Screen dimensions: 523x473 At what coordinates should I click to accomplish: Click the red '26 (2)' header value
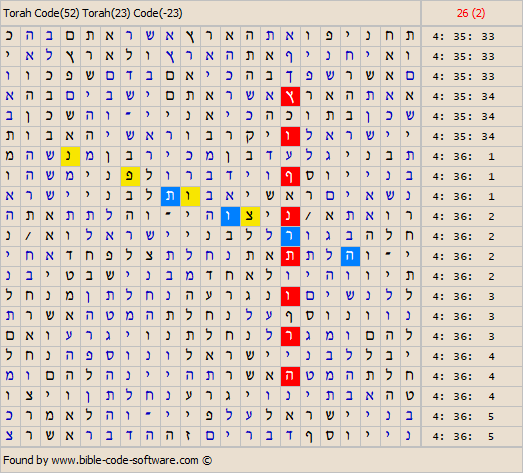click(x=471, y=13)
